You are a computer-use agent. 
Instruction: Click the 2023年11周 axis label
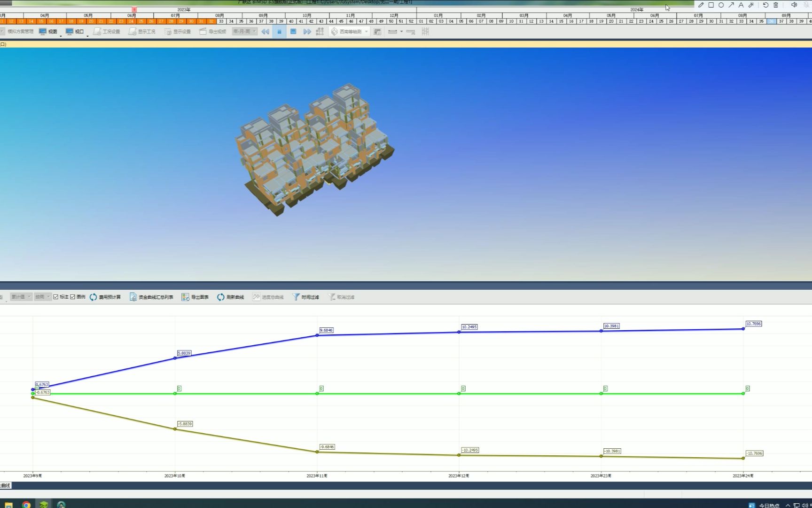pos(317,476)
